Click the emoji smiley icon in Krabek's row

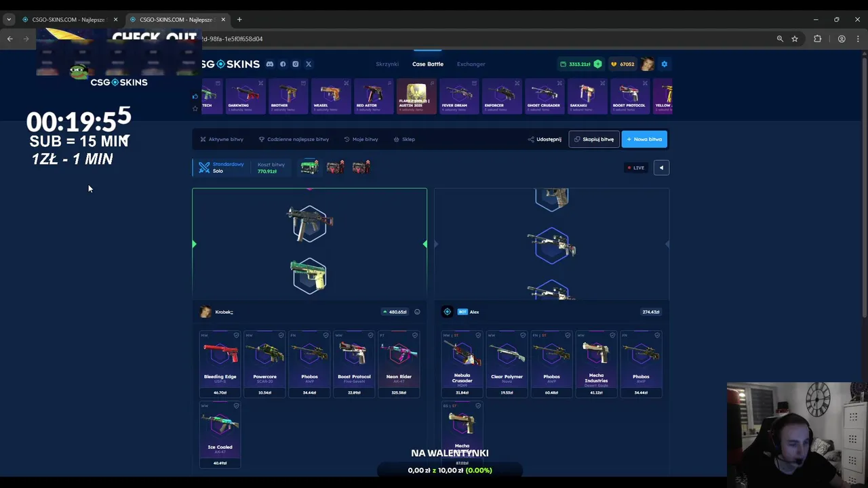[x=417, y=312]
